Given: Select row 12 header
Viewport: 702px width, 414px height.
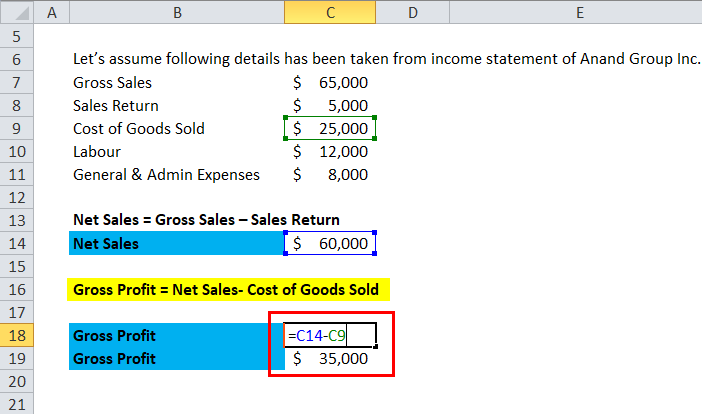Looking at the screenshot, I should click(17, 197).
